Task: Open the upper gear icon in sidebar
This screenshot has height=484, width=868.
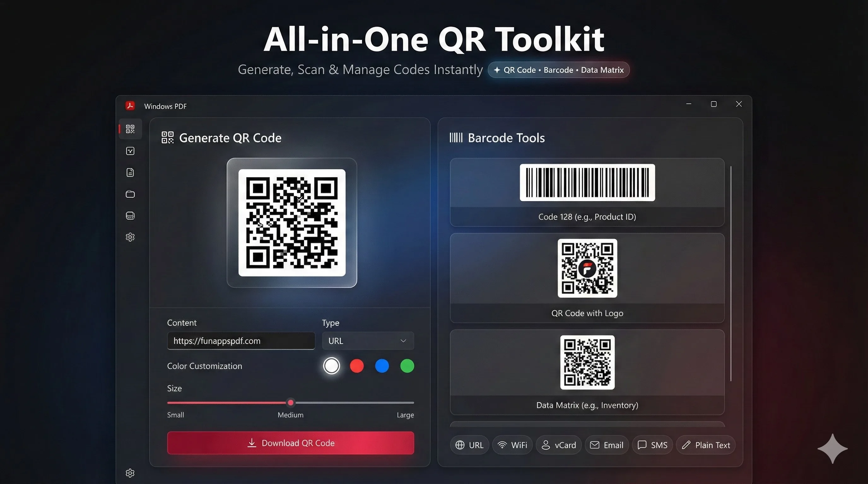Action: 130,237
